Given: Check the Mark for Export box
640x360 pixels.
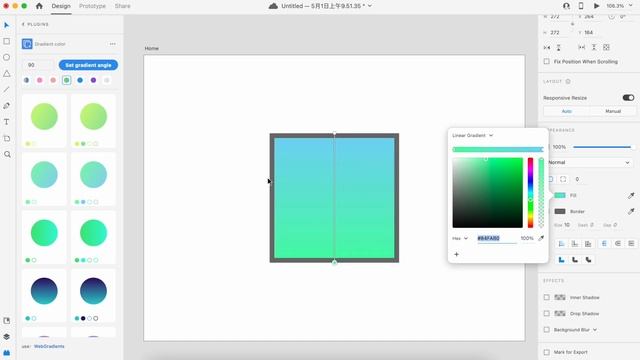Looking at the screenshot, I should pos(547,352).
